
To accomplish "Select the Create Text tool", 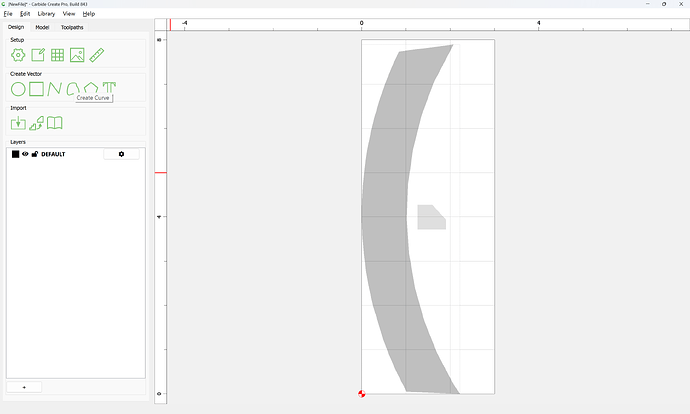I will click(109, 87).
